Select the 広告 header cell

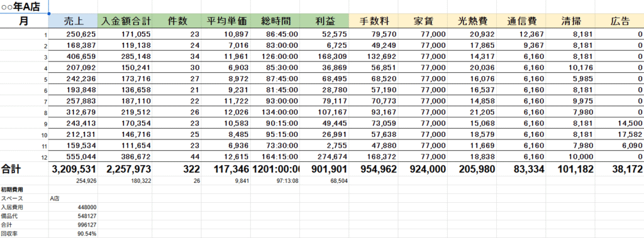coord(619,21)
